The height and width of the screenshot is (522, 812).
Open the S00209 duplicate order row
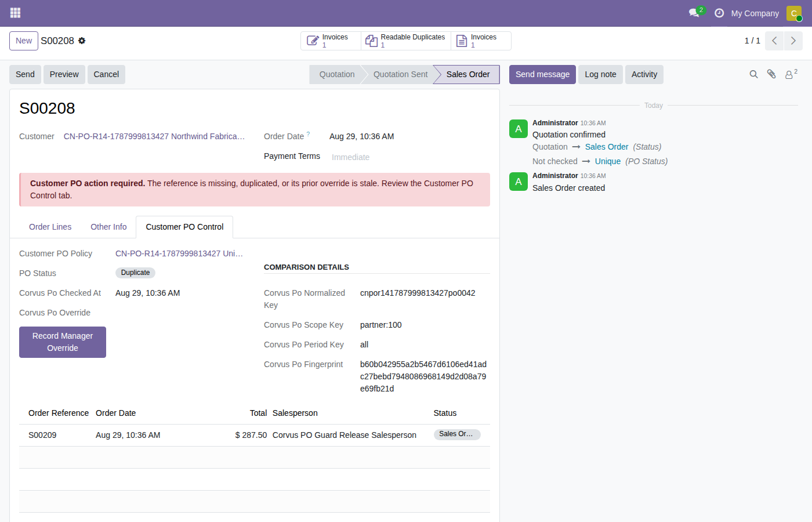(x=255, y=435)
